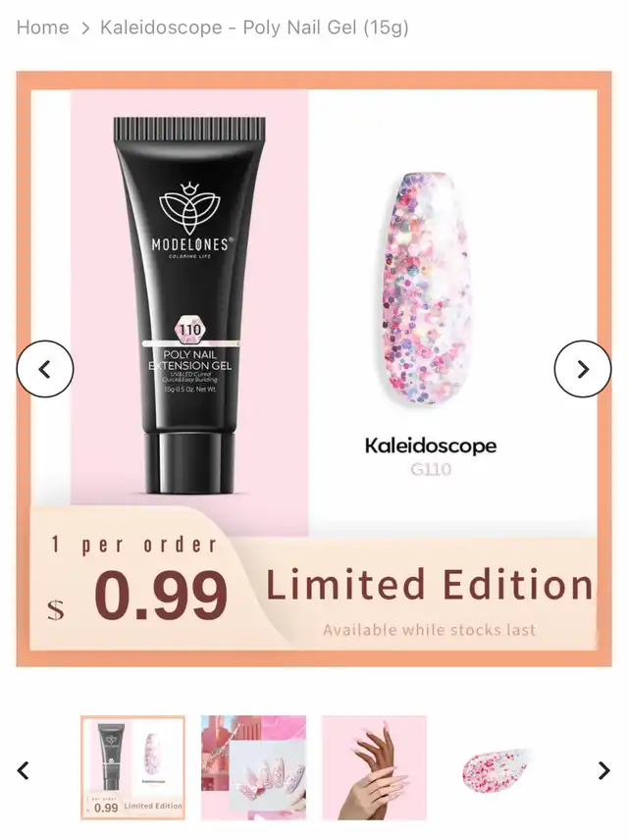The width and height of the screenshot is (628, 840).
Task: Choose the glitter gel smear thumbnail
Action: [x=495, y=767]
